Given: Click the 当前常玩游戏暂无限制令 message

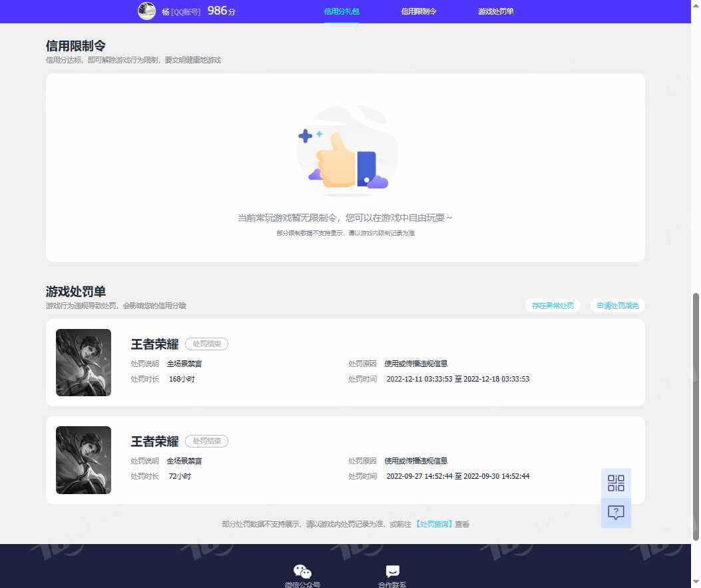Looking at the screenshot, I should (345, 218).
